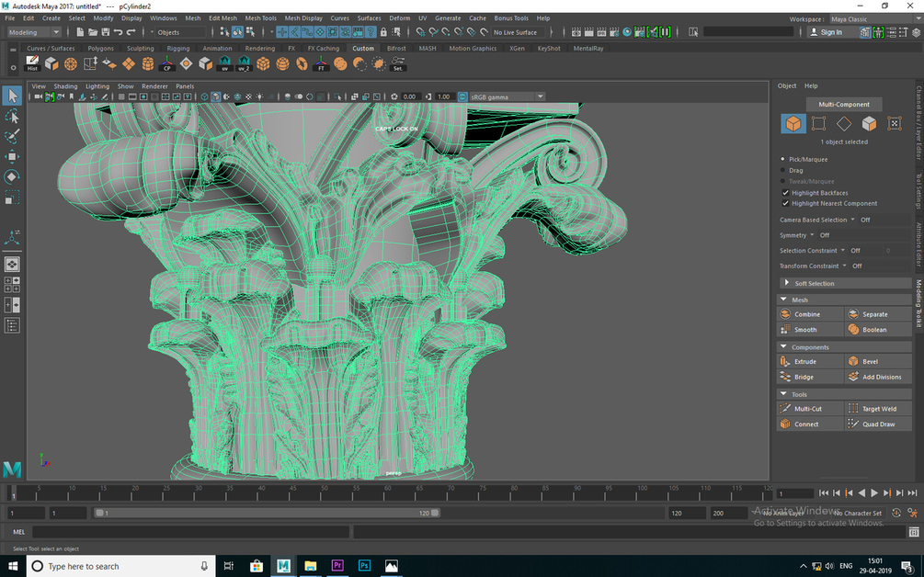The image size is (924, 577).
Task: Uncheck Highlight Backfaces option
Action: tap(784, 193)
